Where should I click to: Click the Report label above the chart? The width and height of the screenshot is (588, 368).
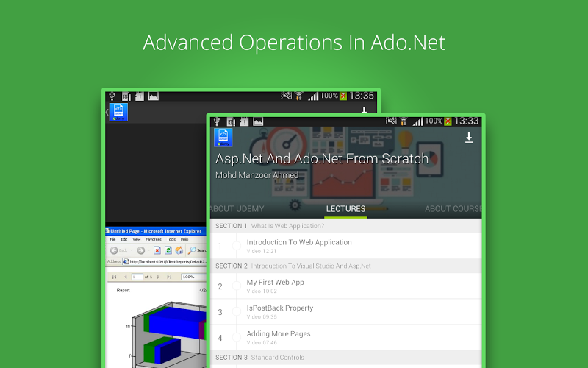[123, 290]
